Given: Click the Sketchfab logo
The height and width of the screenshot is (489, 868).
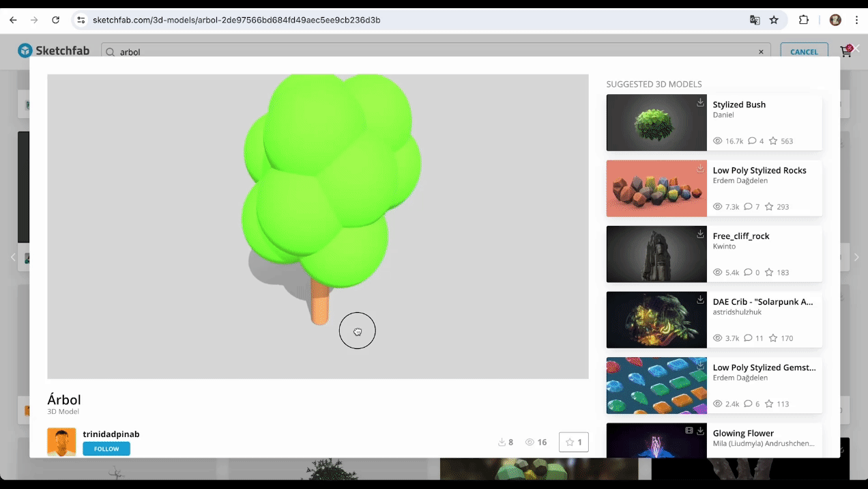Looking at the screenshot, I should (53, 51).
